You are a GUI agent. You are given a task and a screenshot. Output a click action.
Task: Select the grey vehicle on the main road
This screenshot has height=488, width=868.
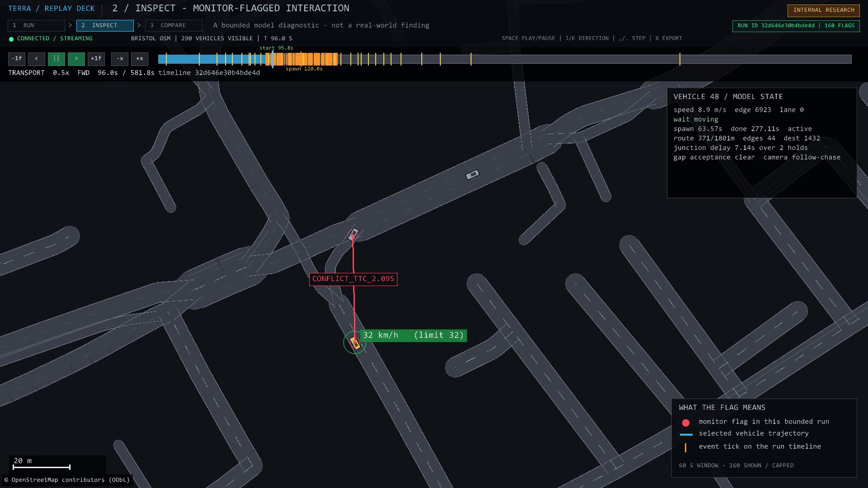point(472,174)
